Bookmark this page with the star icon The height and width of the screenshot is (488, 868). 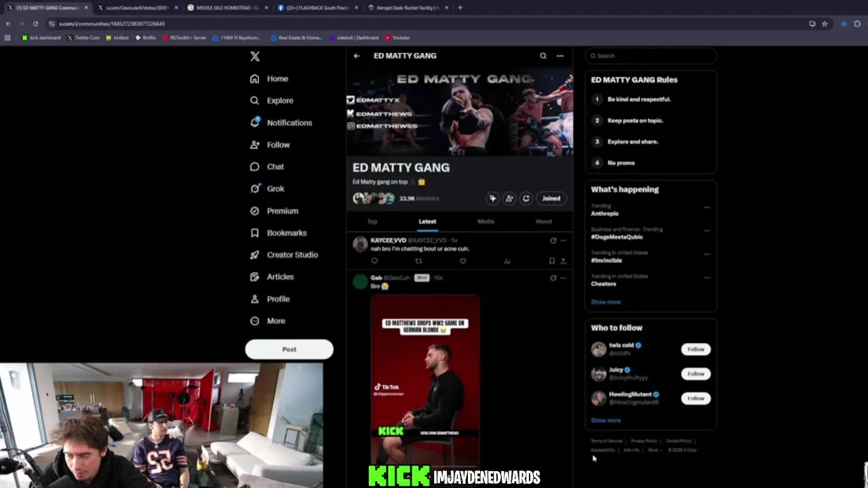click(x=825, y=24)
